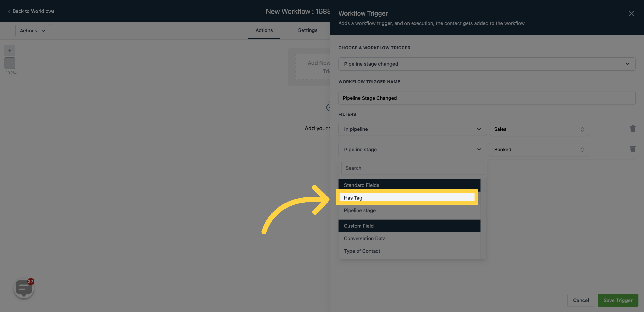Click the 100% zoom level label
The height and width of the screenshot is (312, 644).
coord(11,73)
